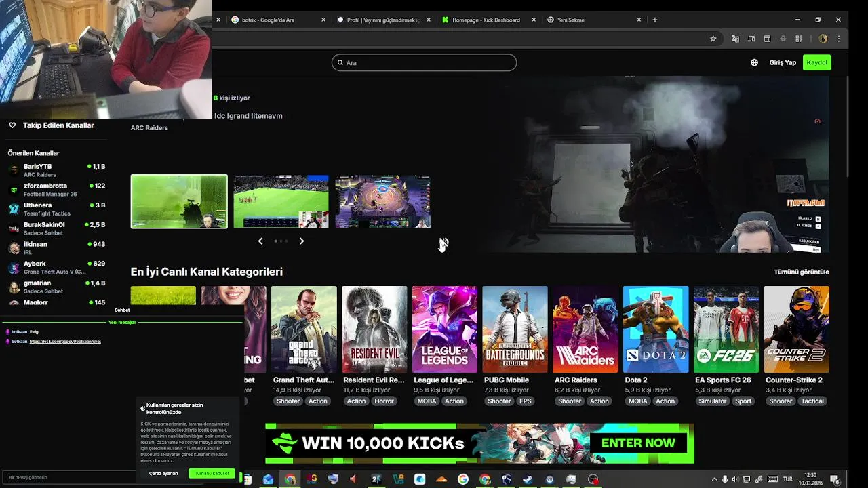Open the League of Legends category card
868x488 pixels.
click(445, 329)
